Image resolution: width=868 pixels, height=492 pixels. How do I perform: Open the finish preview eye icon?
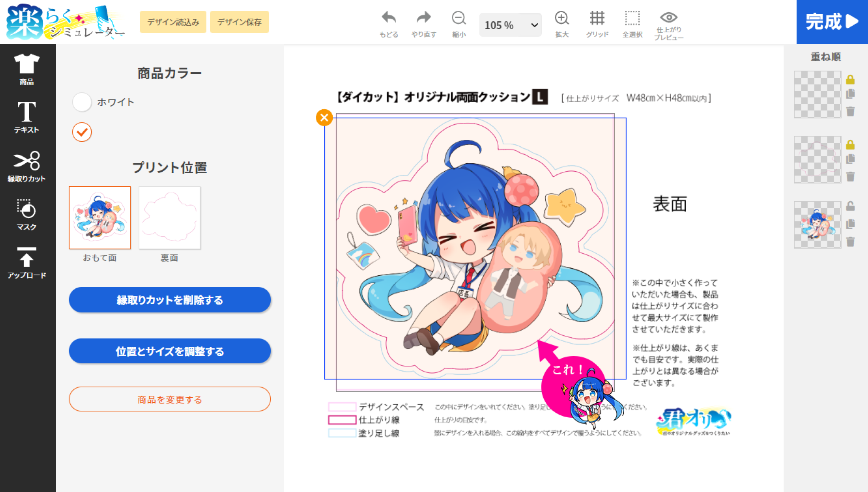(x=669, y=17)
